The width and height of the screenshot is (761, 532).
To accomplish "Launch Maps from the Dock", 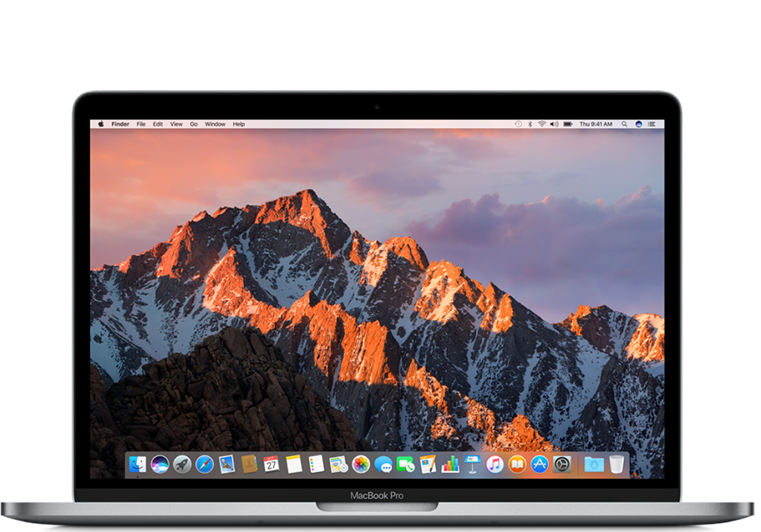I will click(338, 464).
